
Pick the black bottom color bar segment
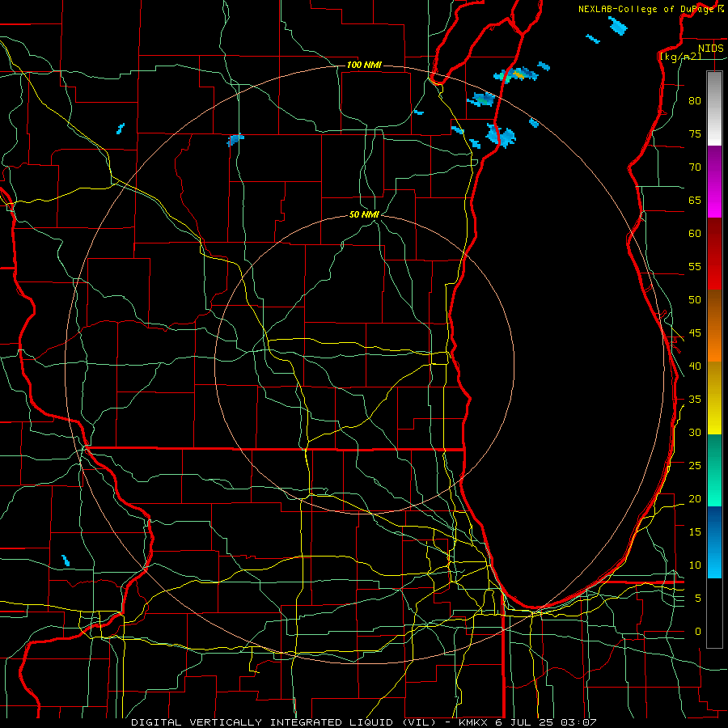pyautogui.click(x=714, y=613)
